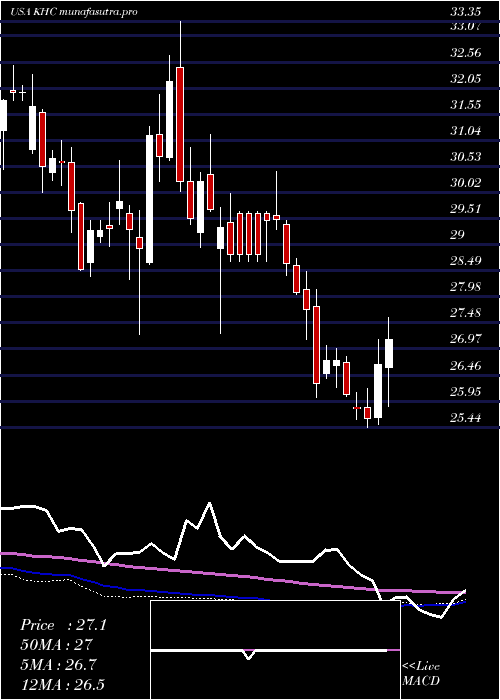
Task: Click the 27.48 price axis label
Action: point(466,312)
